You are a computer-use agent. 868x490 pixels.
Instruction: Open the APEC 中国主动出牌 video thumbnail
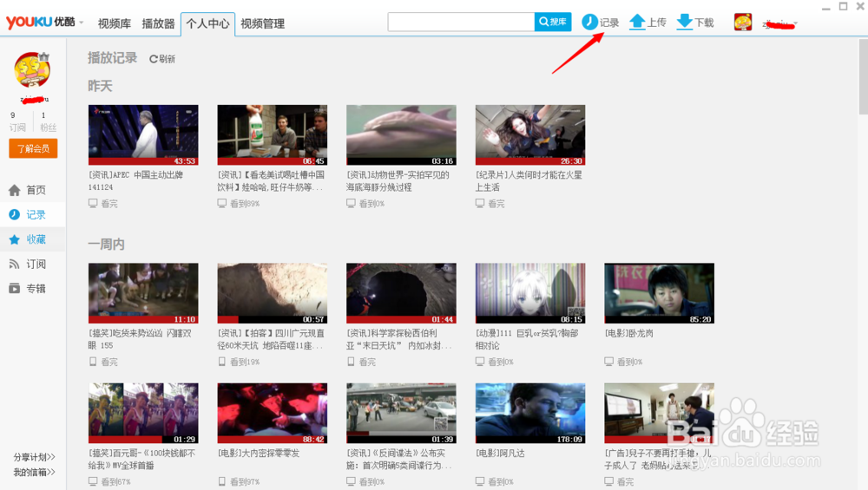click(x=143, y=135)
